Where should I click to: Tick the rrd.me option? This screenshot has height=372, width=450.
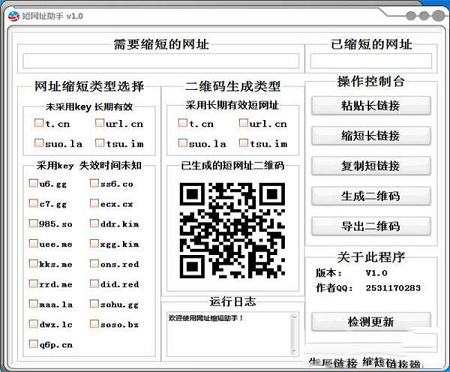[x=33, y=284]
